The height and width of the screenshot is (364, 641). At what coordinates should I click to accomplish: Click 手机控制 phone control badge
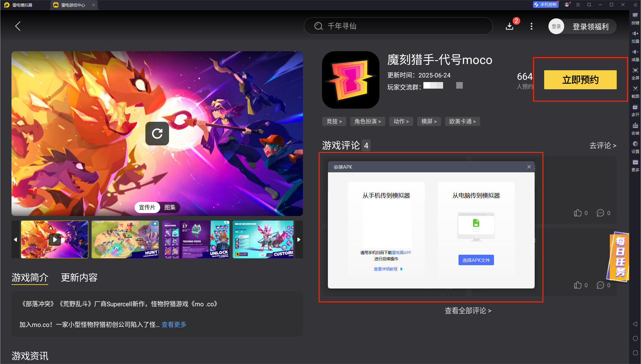[x=545, y=5]
